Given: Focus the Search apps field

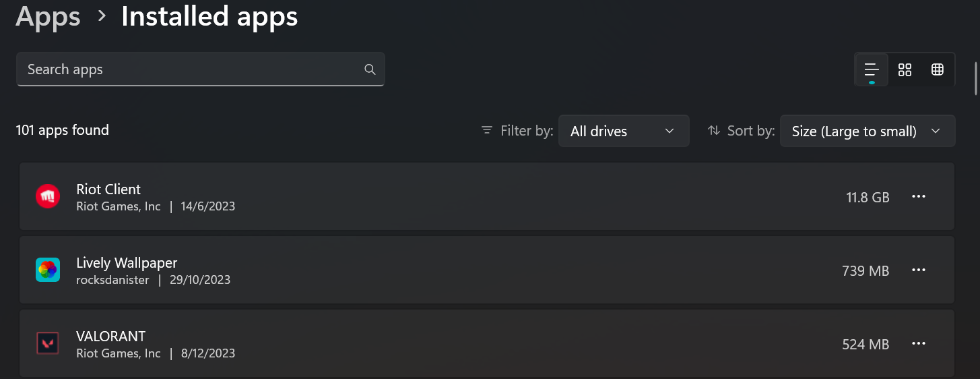Looking at the screenshot, I should coord(189,69).
